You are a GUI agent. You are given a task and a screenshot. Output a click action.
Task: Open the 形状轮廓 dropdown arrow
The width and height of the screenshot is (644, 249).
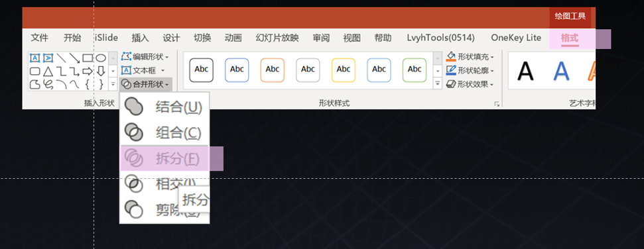tap(492, 71)
